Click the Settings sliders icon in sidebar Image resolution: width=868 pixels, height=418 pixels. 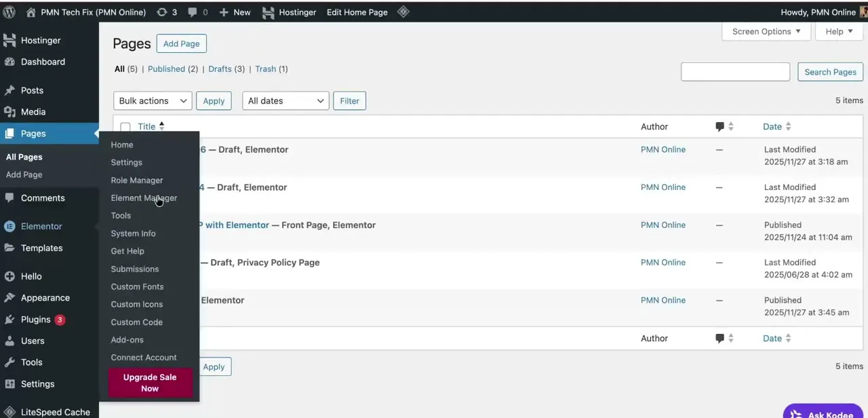9,384
